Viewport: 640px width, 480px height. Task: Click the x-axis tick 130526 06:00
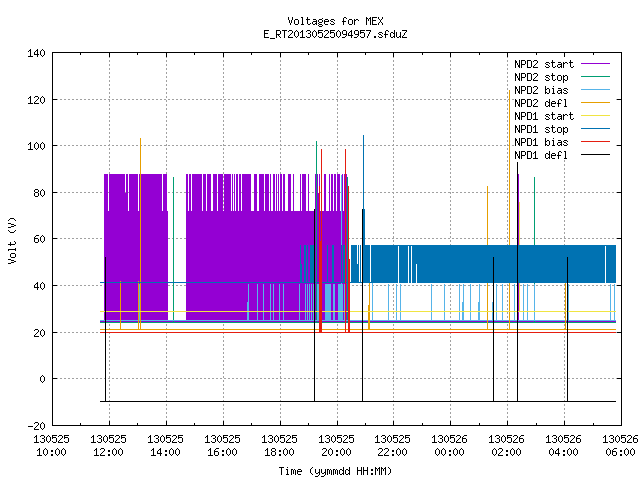(x=620, y=446)
